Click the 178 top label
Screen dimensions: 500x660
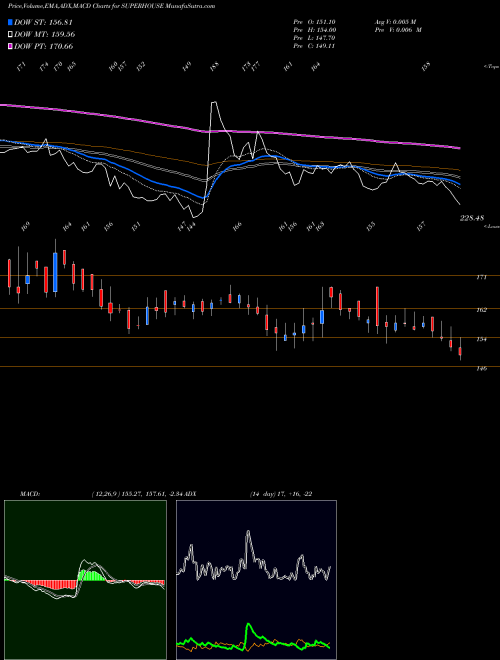247,66
